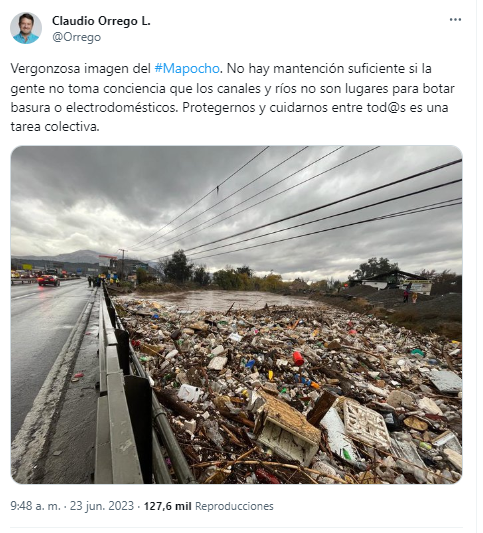Click the 23 jun. 2023 date
Image resolution: width=483 pixels, height=533 pixels.
tap(102, 505)
